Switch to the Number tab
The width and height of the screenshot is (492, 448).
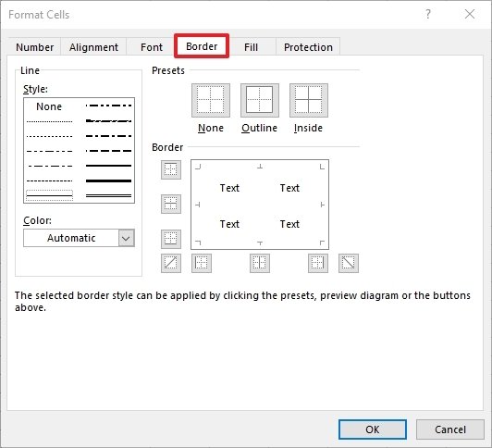click(34, 47)
